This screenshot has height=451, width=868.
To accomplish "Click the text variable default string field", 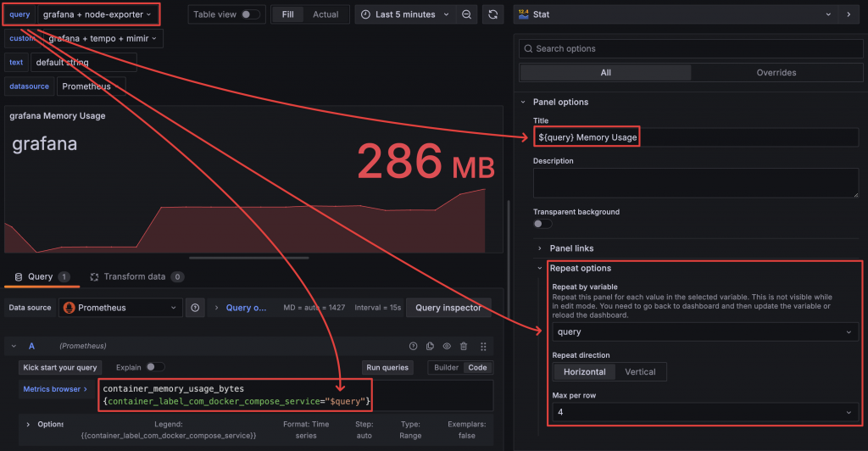I will (x=84, y=63).
